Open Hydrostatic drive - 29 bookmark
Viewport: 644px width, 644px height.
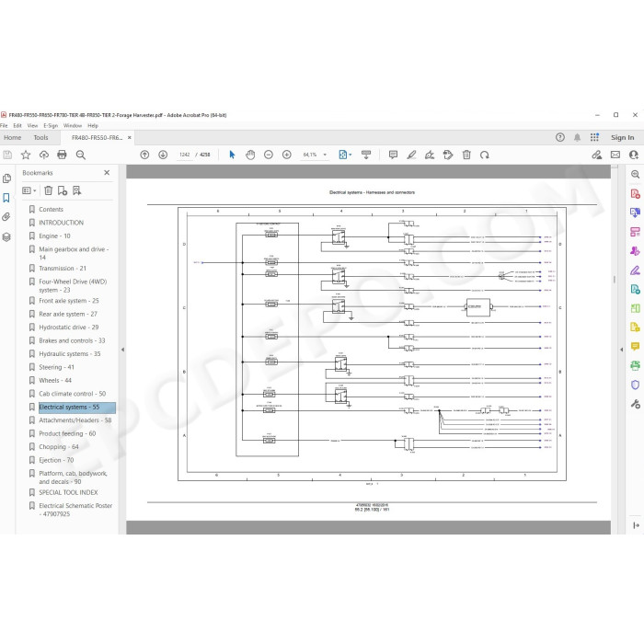coord(69,328)
